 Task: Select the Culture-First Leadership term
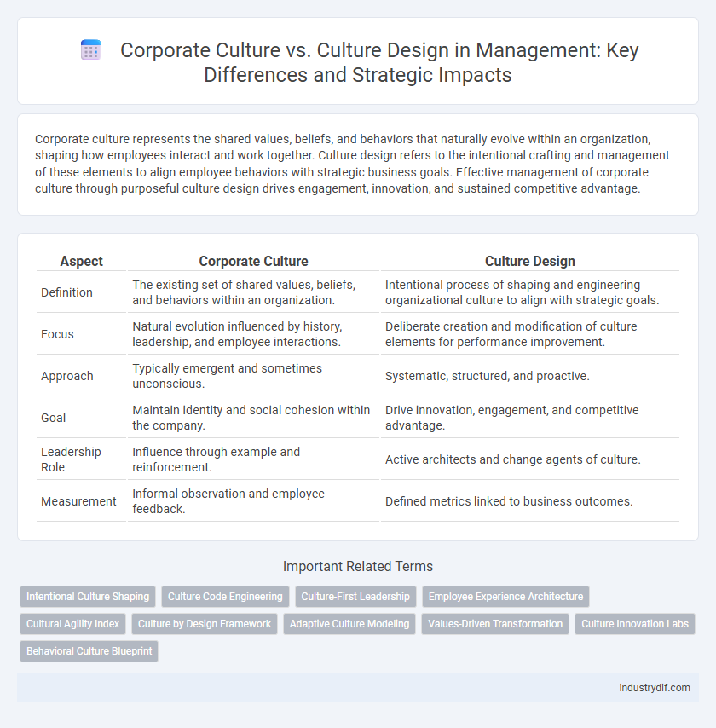tap(355, 597)
